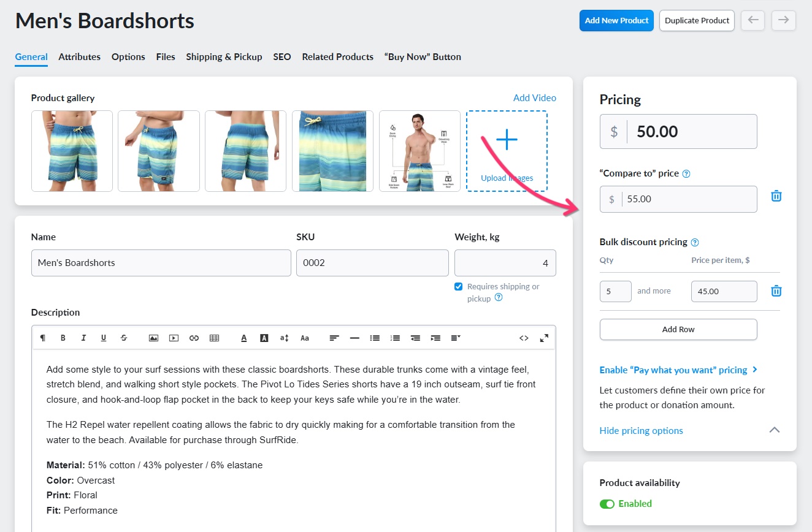This screenshot has height=532, width=812.
Task: Create an ordered numbered list
Action: click(x=395, y=338)
